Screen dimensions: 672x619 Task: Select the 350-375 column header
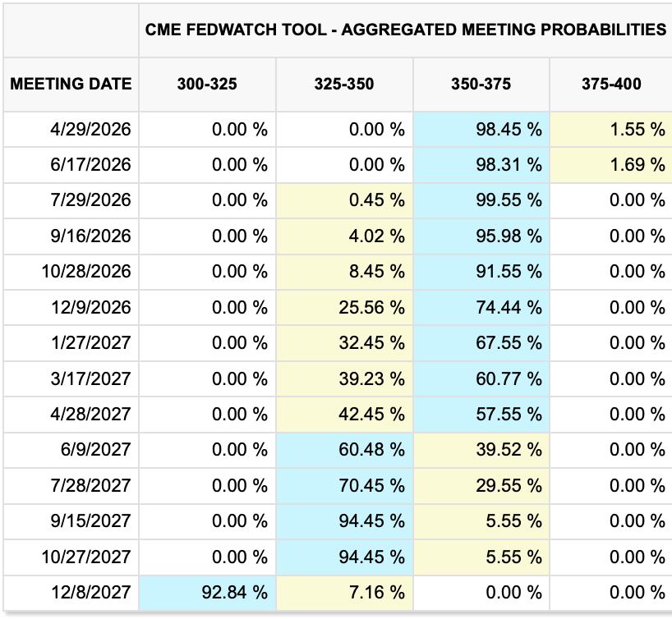[481, 84]
